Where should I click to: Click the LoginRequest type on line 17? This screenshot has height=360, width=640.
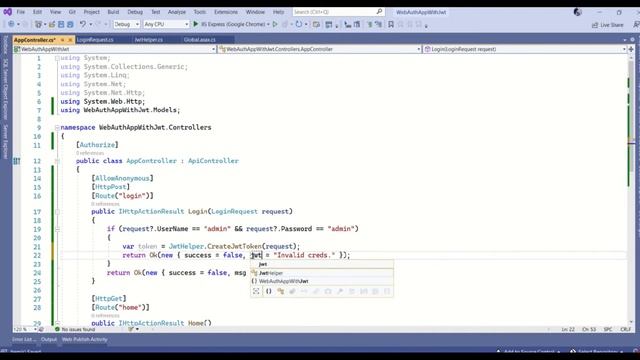click(x=234, y=211)
